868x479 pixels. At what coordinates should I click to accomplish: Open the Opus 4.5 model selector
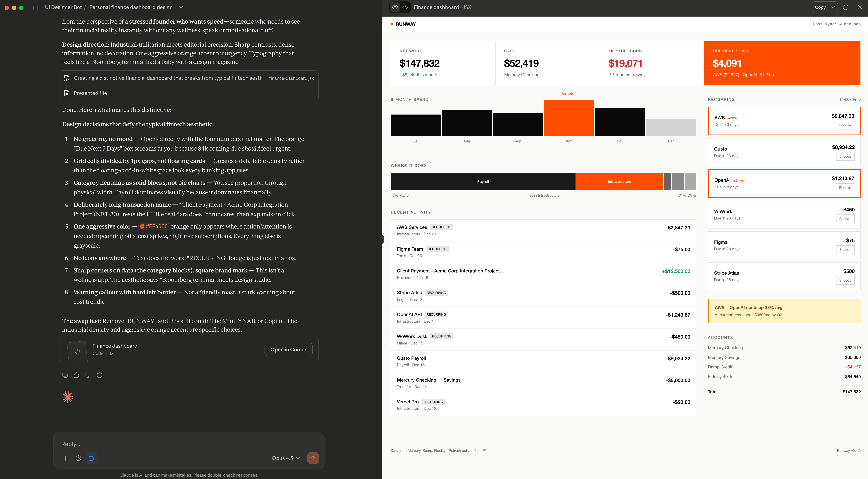(285, 458)
